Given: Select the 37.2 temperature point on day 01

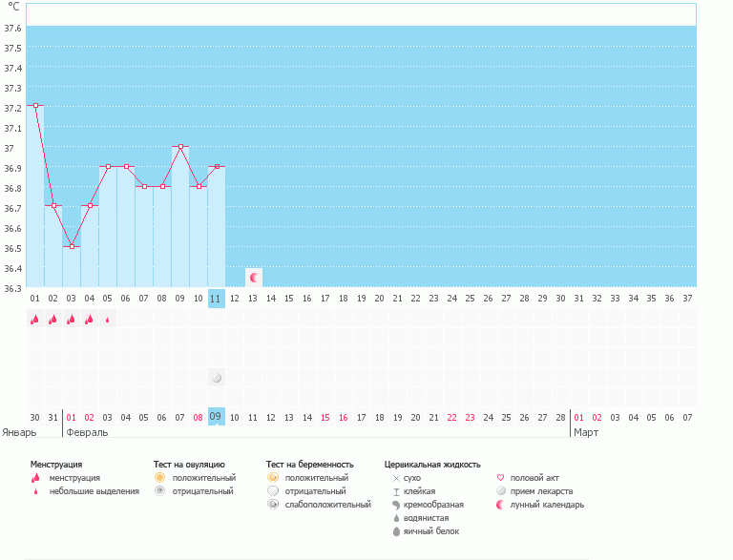Looking at the screenshot, I should click(35, 106).
